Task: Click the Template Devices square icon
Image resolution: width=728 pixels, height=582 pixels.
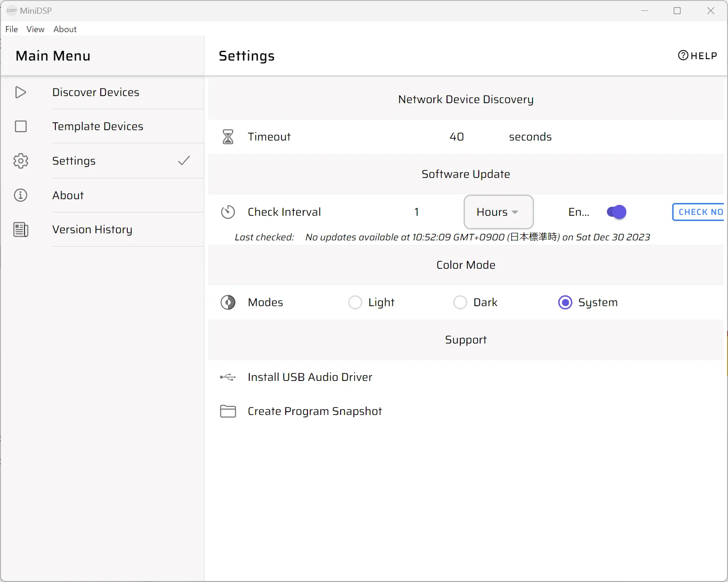Action: pyautogui.click(x=21, y=126)
